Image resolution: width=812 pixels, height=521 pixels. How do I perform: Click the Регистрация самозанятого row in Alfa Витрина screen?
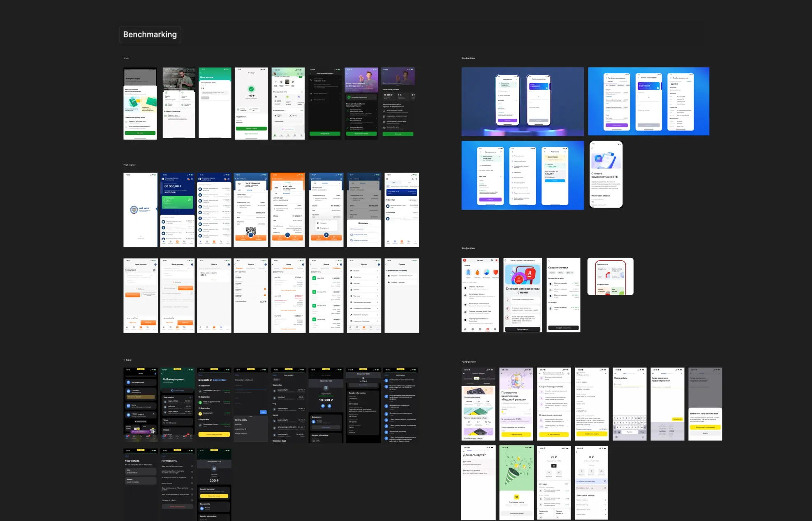(x=480, y=305)
